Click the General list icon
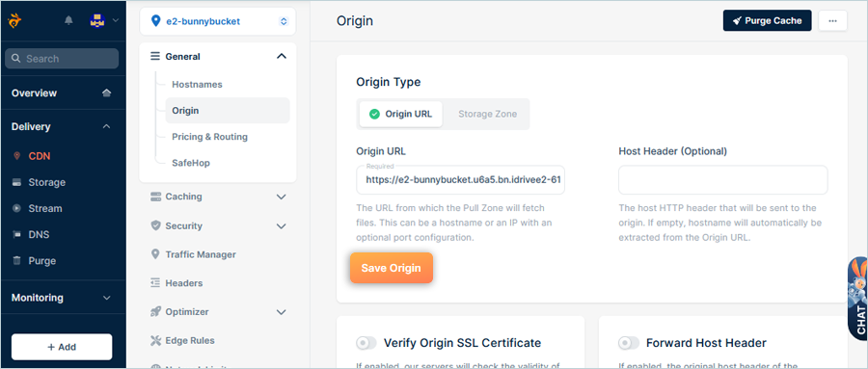 point(155,57)
